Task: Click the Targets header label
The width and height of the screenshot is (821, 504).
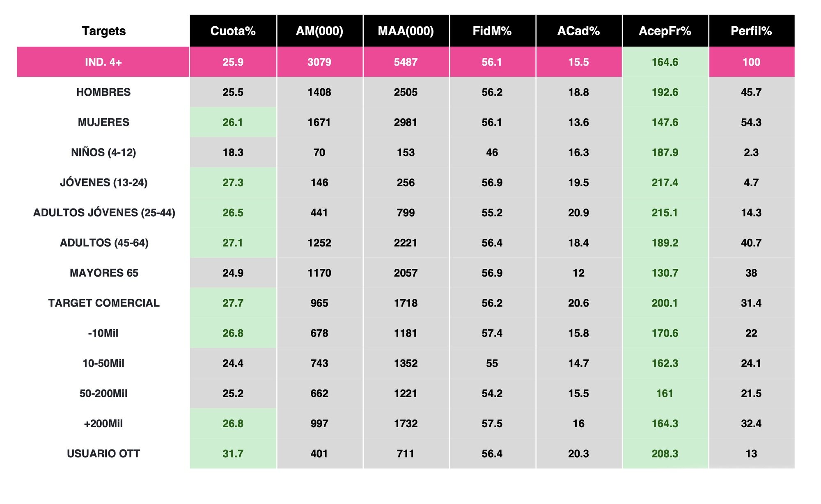Action: (x=103, y=31)
